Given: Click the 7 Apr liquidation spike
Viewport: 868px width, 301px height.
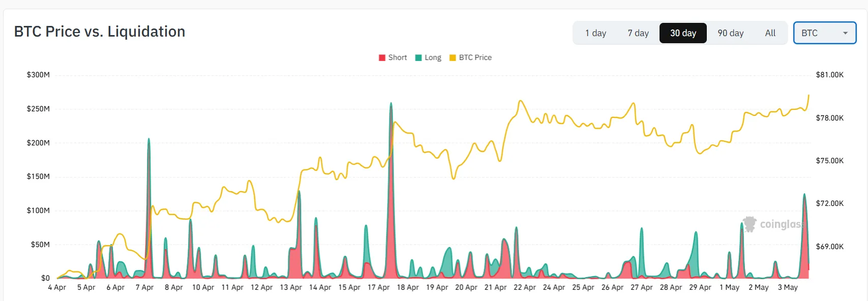Looking at the screenshot, I should pos(148,139).
